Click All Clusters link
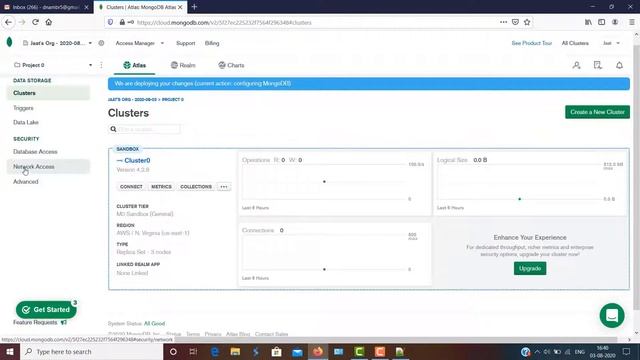Viewport: 640px width, 360px height. [575, 43]
